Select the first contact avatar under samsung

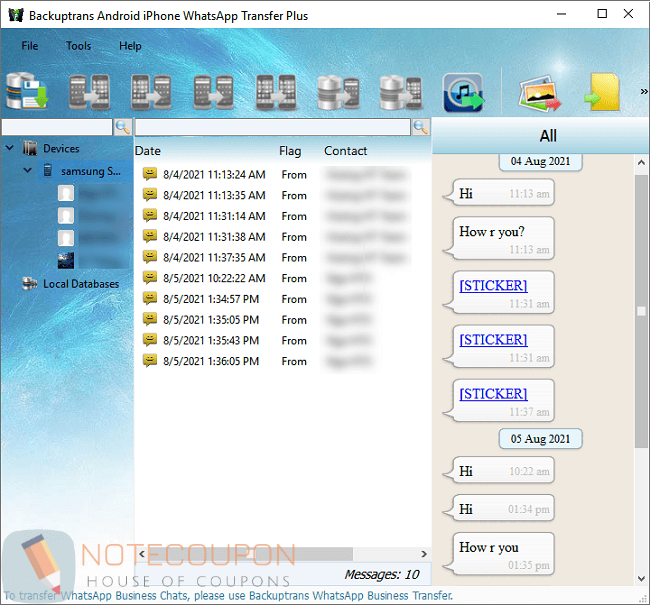tap(66, 193)
